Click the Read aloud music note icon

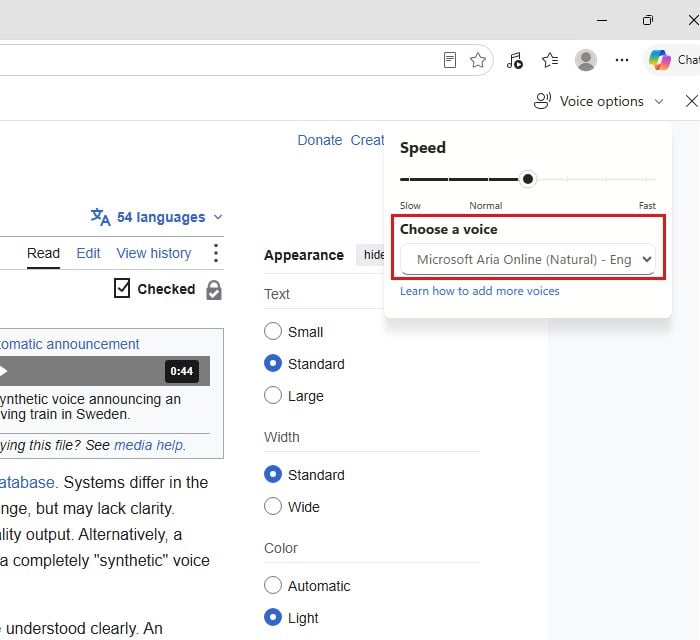click(x=515, y=60)
